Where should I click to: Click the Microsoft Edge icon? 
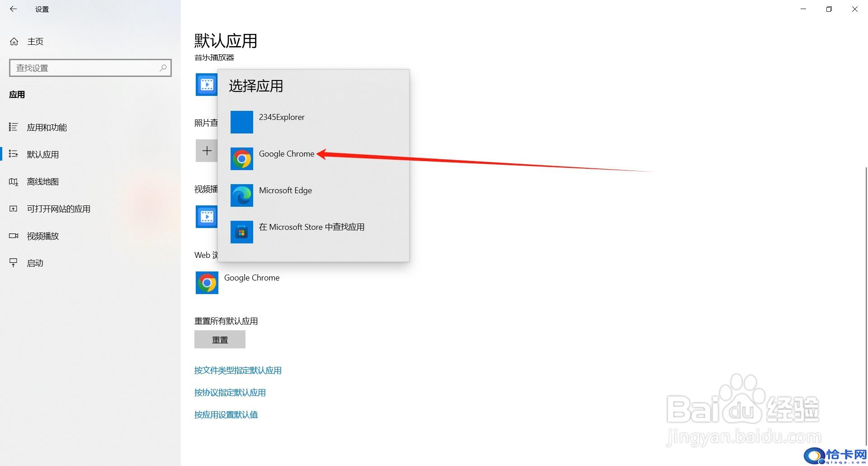tap(242, 195)
